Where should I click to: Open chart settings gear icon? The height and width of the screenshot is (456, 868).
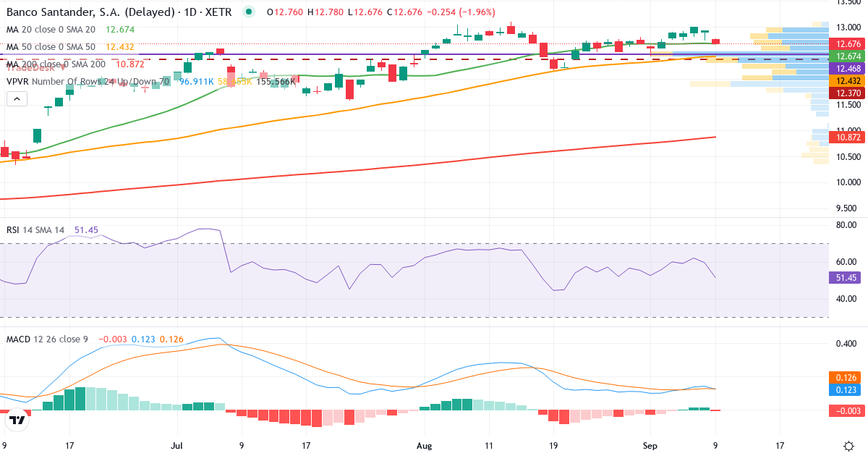[x=848, y=446]
